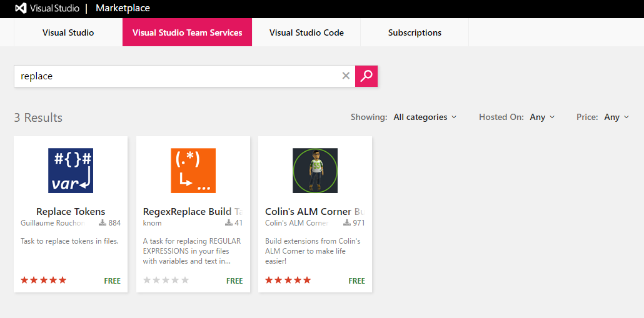Click the Price: label
Image resolution: width=644 pixels, height=318 pixels.
587,117
